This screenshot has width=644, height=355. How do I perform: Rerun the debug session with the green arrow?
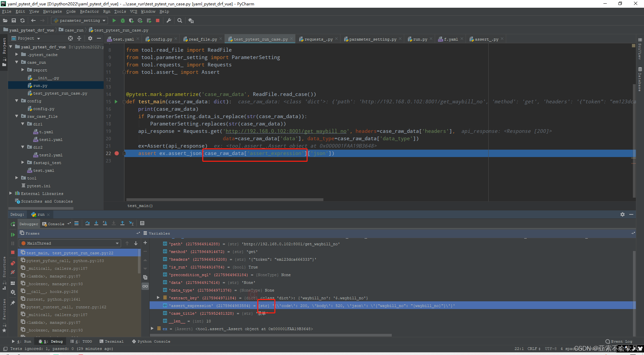point(13,224)
